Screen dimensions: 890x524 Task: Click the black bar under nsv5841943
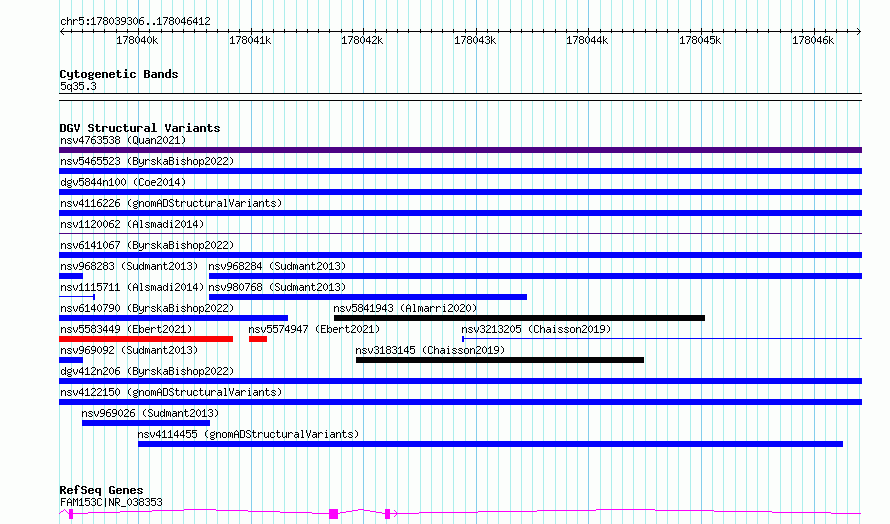(x=519, y=318)
